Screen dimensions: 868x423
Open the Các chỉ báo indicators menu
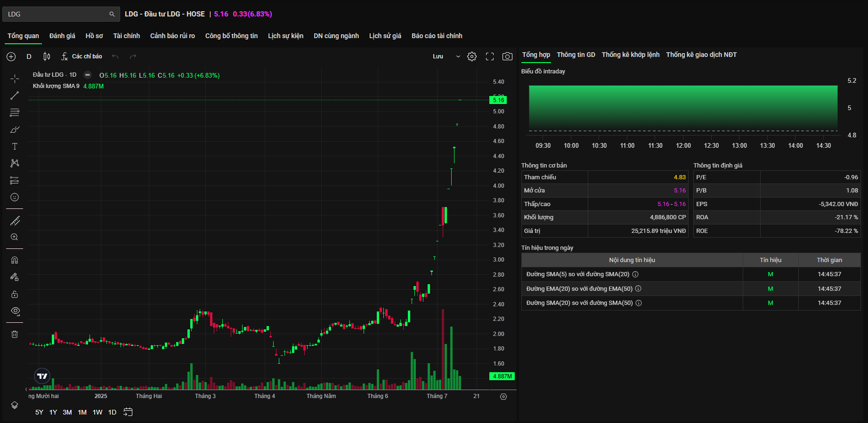click(81, 56)
